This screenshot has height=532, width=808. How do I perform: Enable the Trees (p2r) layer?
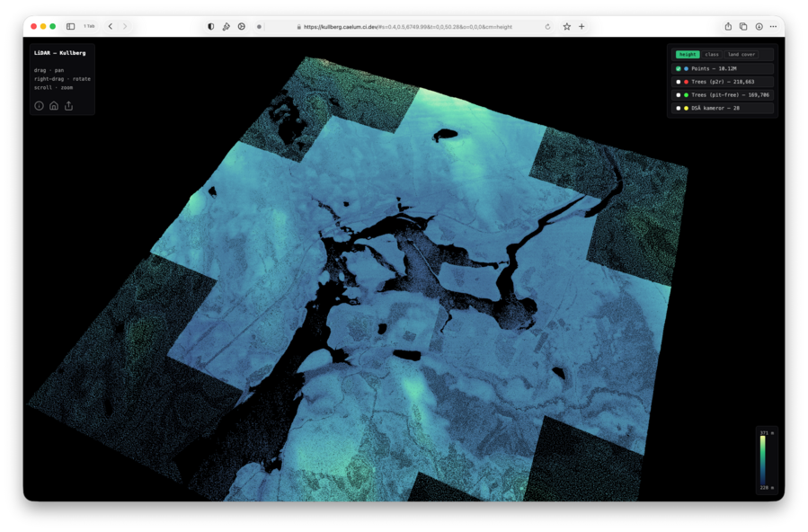click(679, 82)
